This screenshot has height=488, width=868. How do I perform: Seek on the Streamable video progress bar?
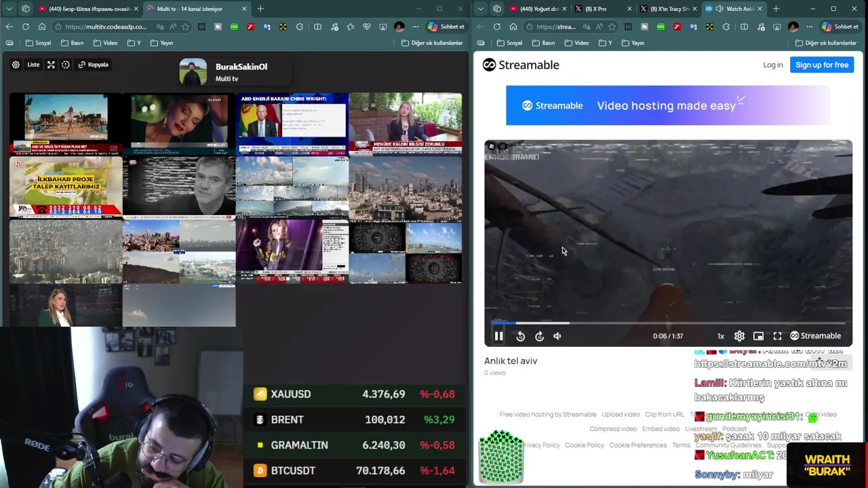[x=668, y=323]
